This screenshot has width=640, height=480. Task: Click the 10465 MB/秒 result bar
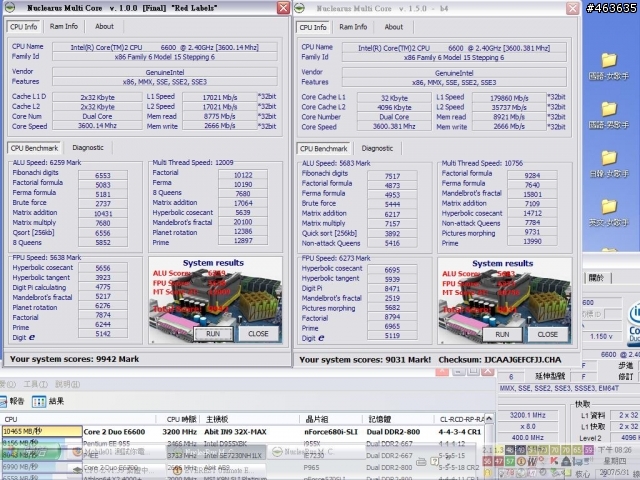[42, 431]
